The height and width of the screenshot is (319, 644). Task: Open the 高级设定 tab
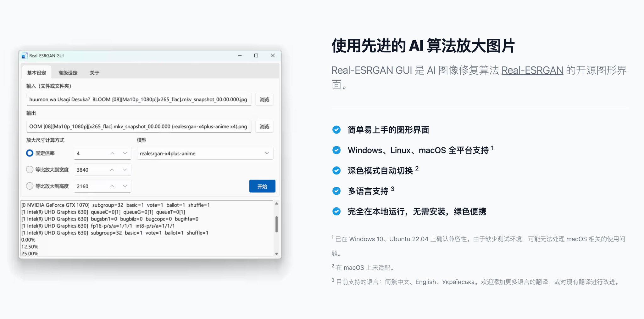[68, 73]
